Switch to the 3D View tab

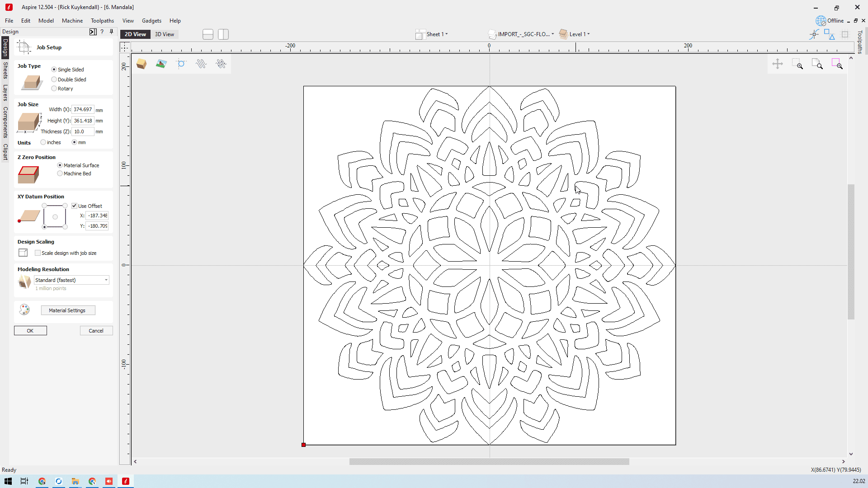pos(164,34)
